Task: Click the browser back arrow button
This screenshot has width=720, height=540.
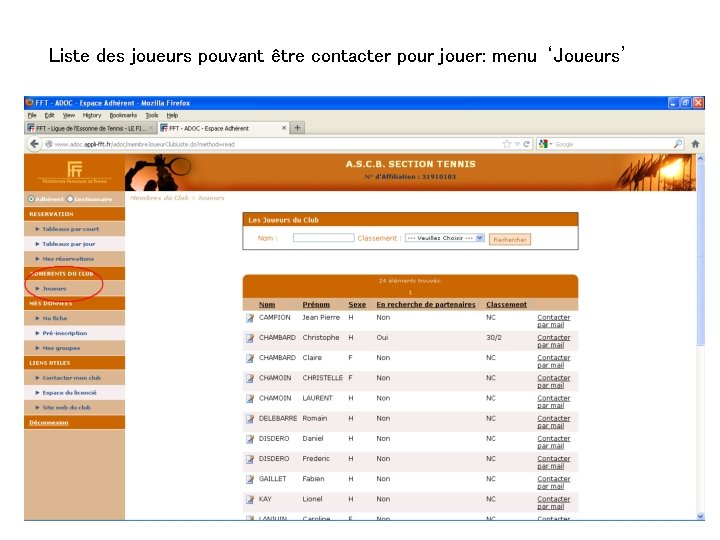Action: [34, 144]
